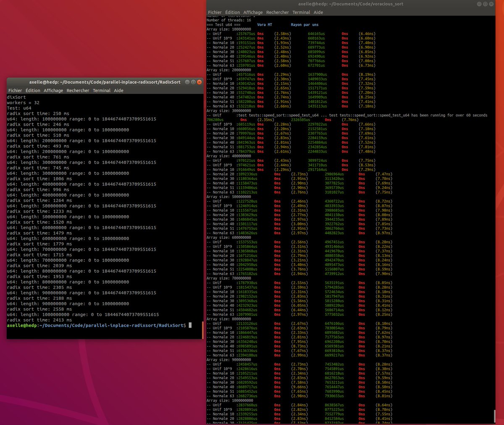The image size is (504, 425).
Task: Click the voracious_sort window title bar
Action: click(x=353, y=4)
